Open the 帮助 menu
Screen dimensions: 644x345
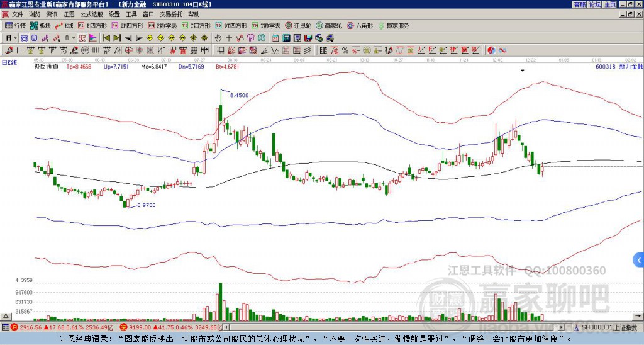click(x=194, y=14)
